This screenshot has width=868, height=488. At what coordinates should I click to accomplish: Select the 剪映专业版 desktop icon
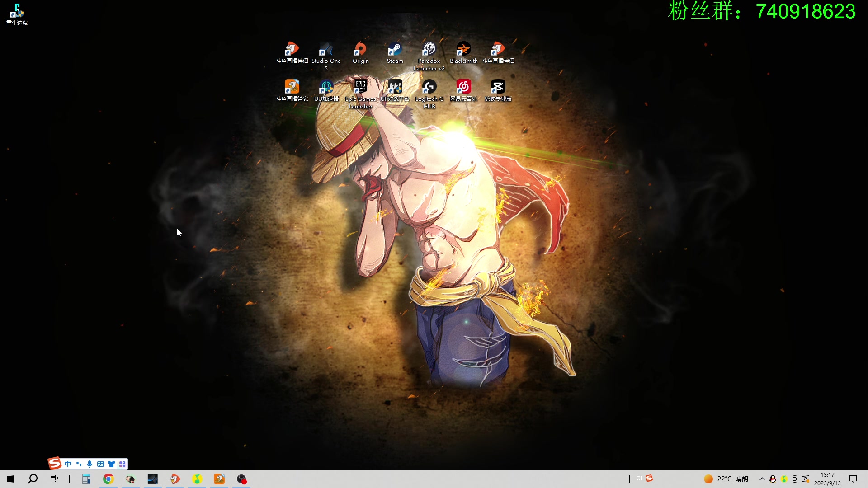tap(498, 91)
